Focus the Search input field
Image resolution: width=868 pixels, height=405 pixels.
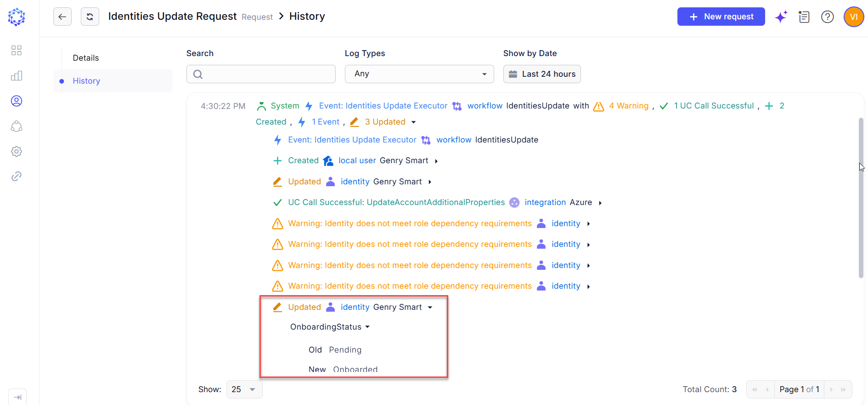pos(261,74)
